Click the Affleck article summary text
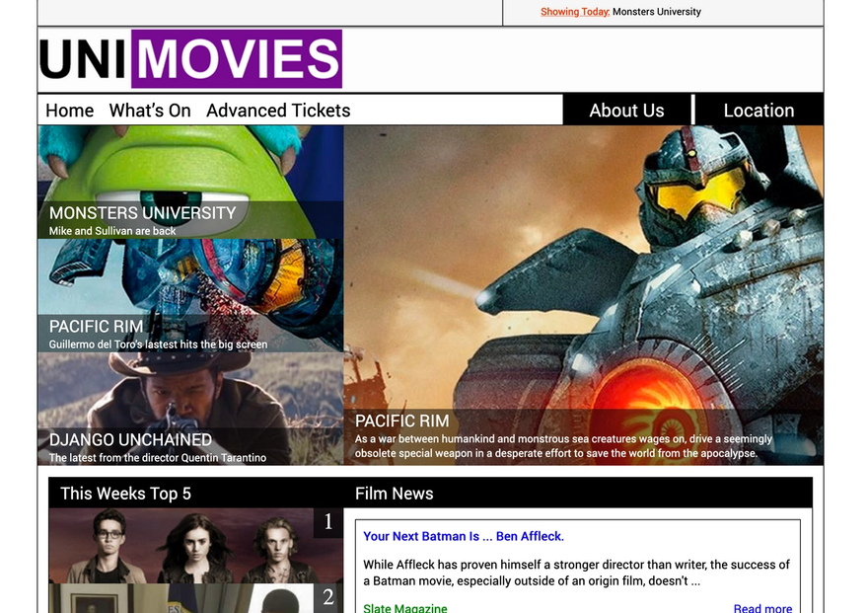The width and height of the screenshot is (868, 613). pyautogui.click(x=576, y=573)
